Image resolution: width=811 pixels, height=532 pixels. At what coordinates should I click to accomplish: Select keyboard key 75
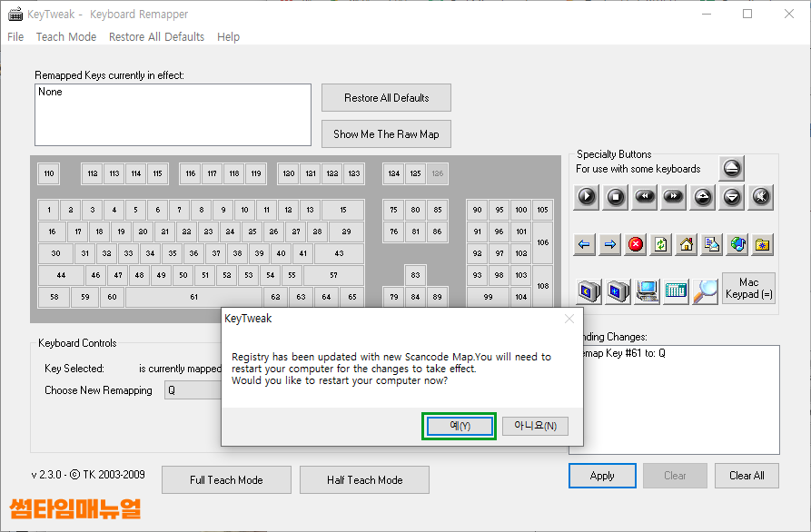pos(393,210)
